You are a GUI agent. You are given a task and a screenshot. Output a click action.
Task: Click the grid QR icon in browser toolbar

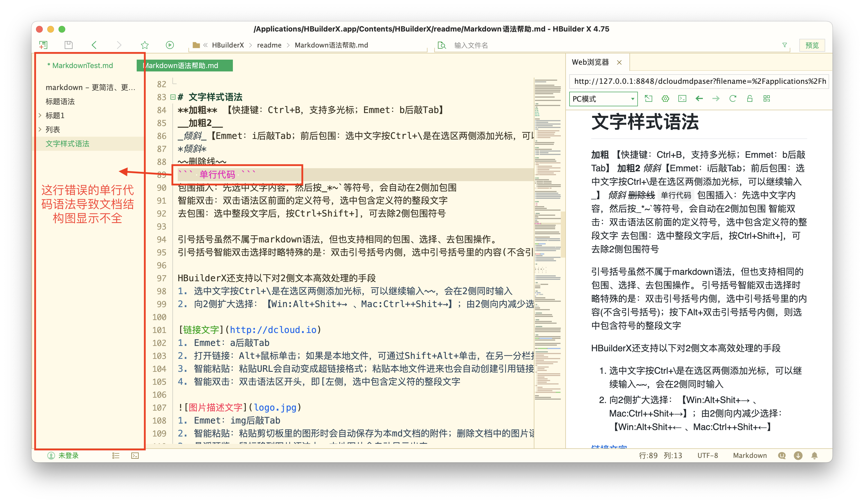tap(767, 99)
